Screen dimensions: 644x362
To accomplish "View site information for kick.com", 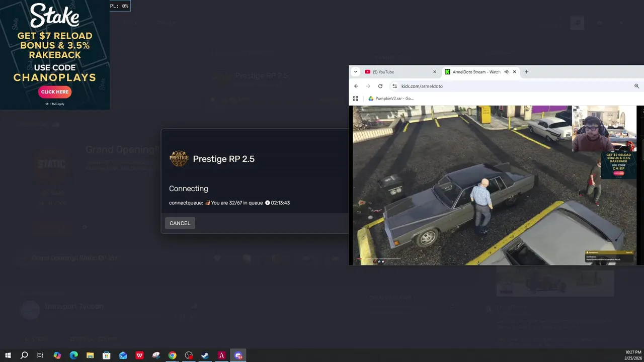I will [x=394, y=86].
